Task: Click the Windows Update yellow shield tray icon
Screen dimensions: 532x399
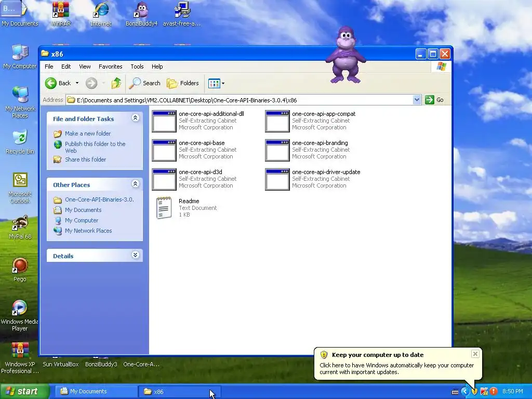Action: pos(475,391)
